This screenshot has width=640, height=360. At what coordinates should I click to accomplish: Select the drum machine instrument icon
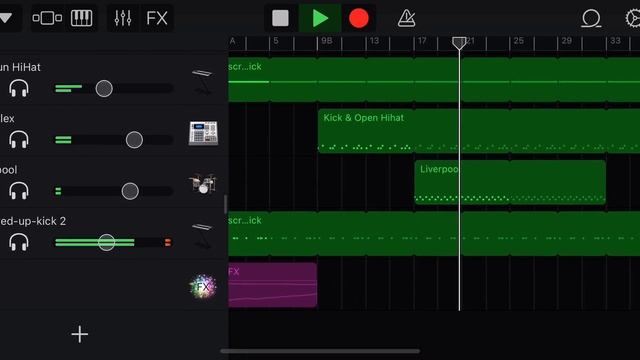tap(203, 133)
